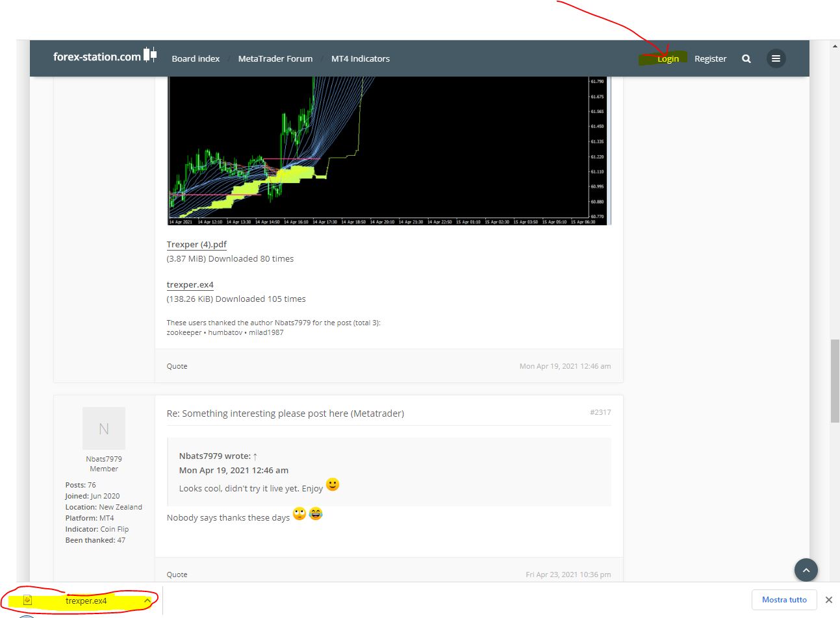Screen dimensions: 840x618
Task: Click 'Been thanked: 47' profile detail
Action: coord(95,540)
